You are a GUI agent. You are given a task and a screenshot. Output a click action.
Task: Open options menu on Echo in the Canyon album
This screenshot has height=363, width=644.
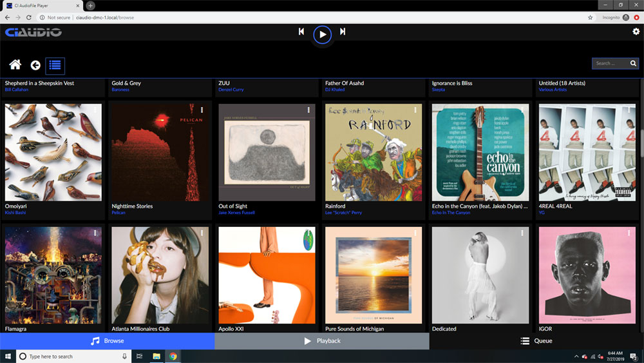pos(522,110)
